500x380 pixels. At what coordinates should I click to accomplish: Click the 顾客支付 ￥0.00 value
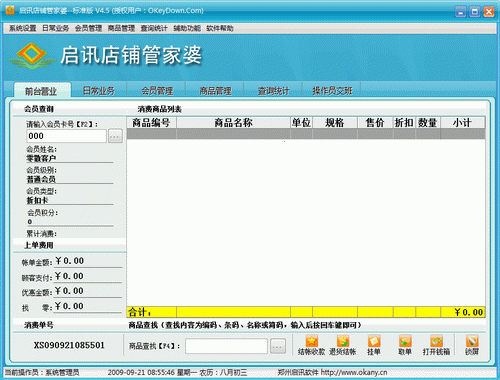point(69,276)
